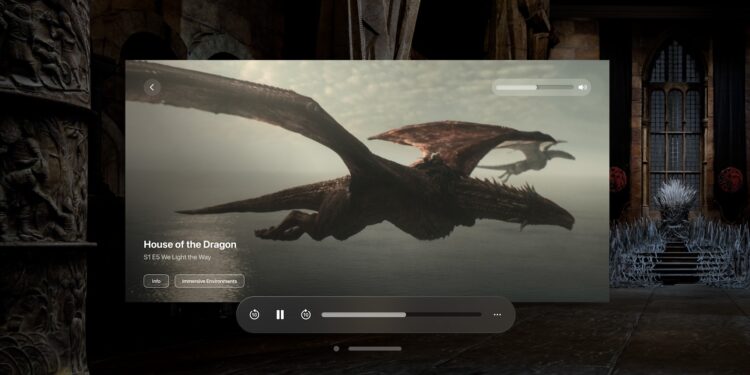Skip forward 10 seconds
The height and width of the screenshot is (375, 750).
click(306, 315)
